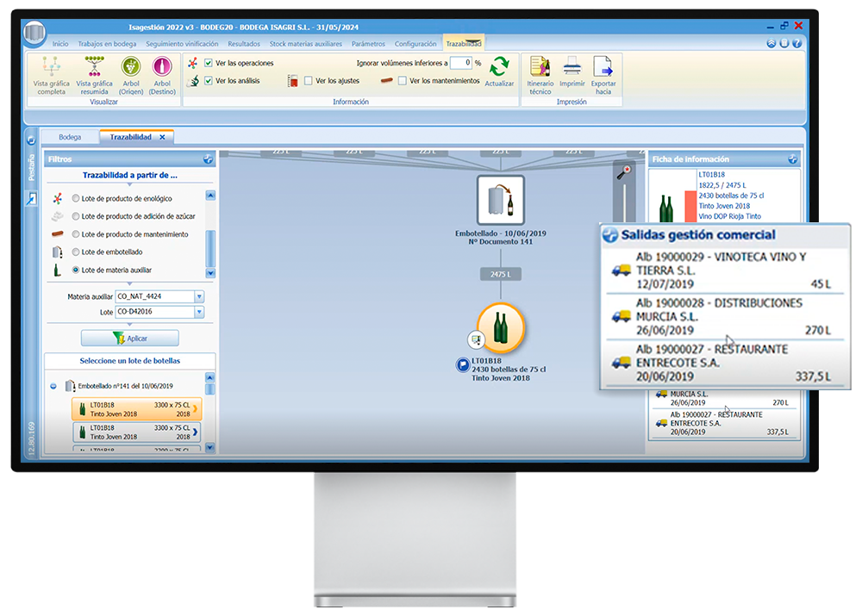Viewport: 862px width, 616px height.
Task: Open the Configuración ribbon tab
Action: pos(415,44)
